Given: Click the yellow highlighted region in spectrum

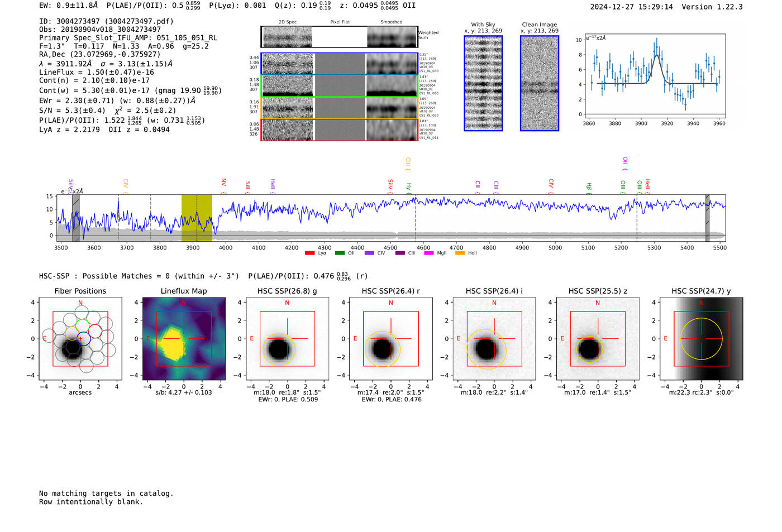Looking at the screenshot, I should 197,218.
